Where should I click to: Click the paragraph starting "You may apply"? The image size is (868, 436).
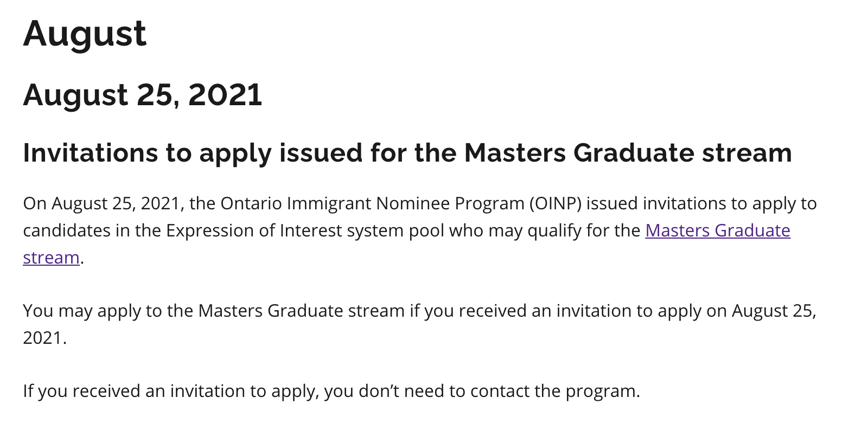325,311
